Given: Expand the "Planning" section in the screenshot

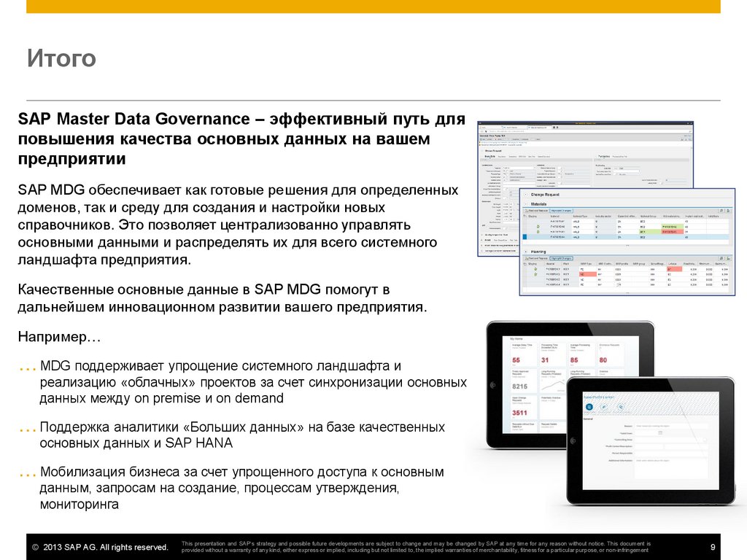Looking at the screenshot, I should [x=527, y=252].
